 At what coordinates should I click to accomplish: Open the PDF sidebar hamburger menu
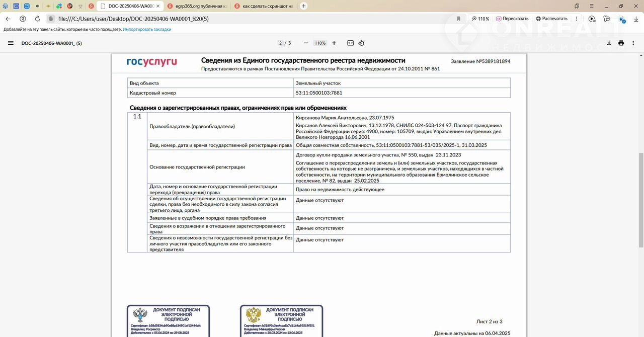tap(11, 43)
